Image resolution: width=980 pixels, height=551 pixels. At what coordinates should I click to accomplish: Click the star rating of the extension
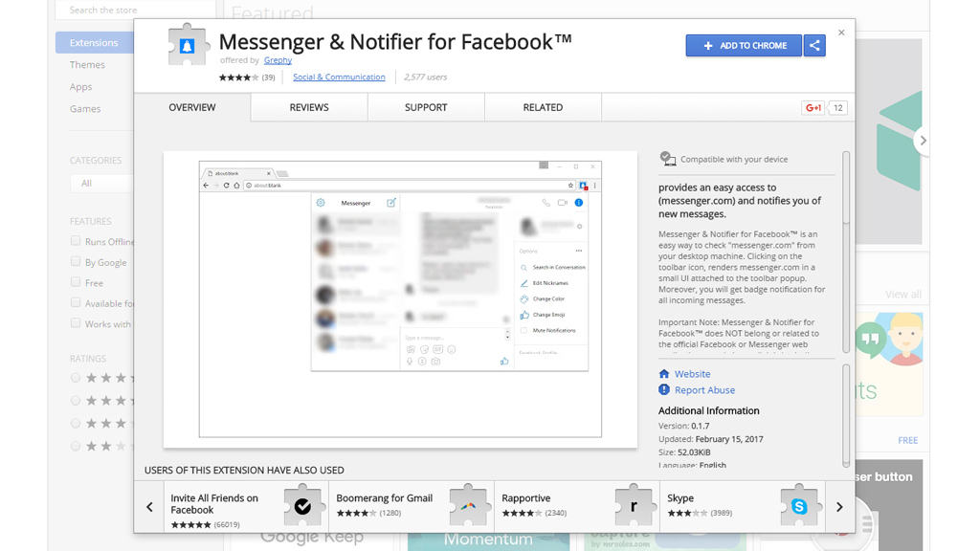tap(238, 77)
